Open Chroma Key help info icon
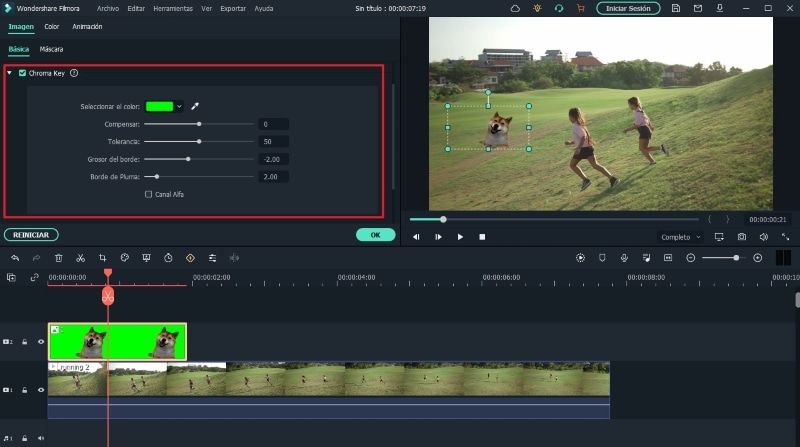 click(74, 73)
